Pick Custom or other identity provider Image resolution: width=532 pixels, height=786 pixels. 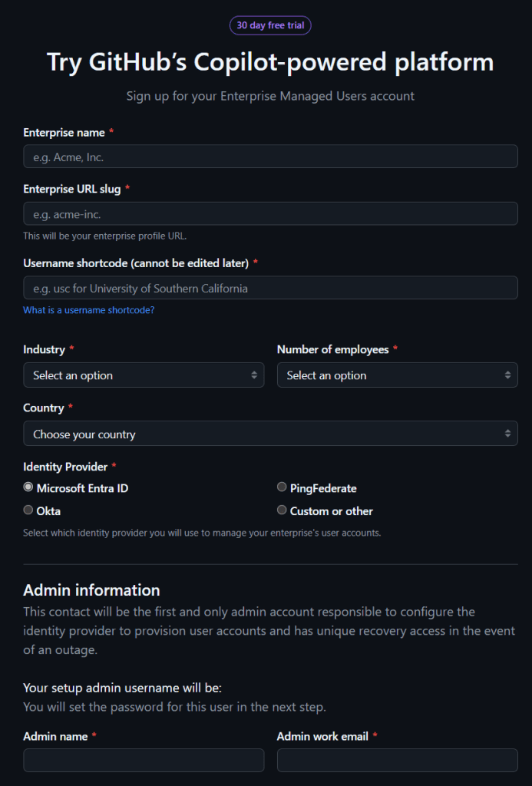282,510
